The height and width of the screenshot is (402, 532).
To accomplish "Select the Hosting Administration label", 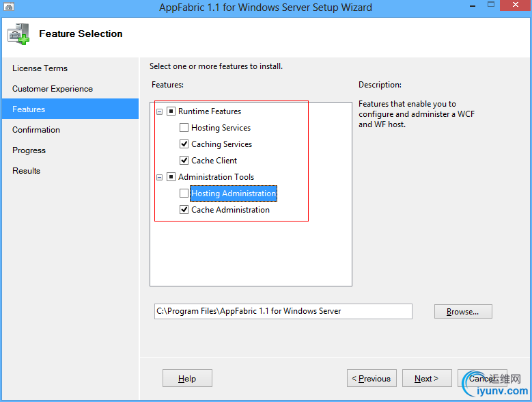I will (x=234, y=193).
